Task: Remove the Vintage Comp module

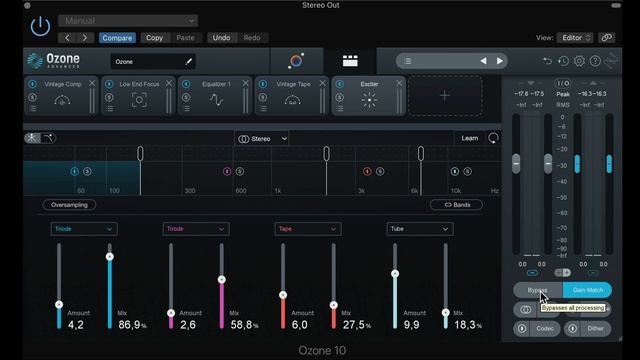Action: pos(92,83)
